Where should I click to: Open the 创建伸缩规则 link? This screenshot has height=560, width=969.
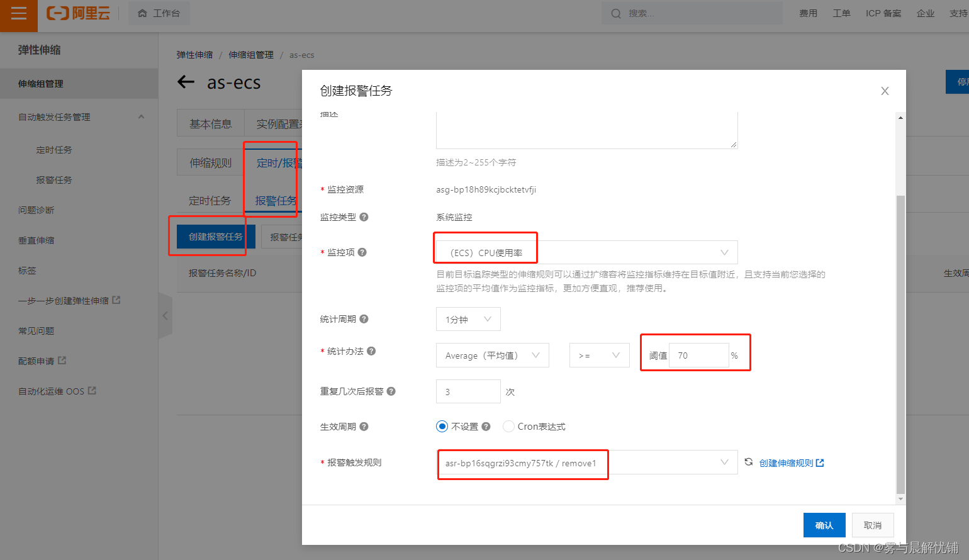(792, 463)
